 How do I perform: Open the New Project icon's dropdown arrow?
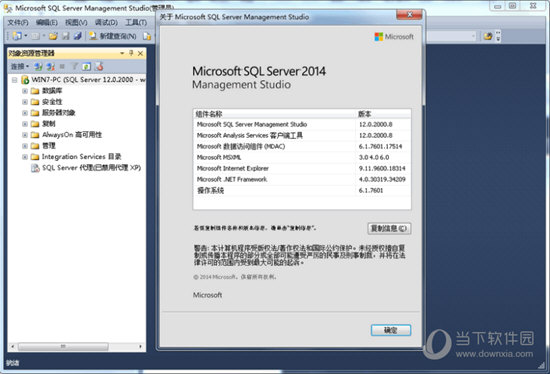point(26,36)
